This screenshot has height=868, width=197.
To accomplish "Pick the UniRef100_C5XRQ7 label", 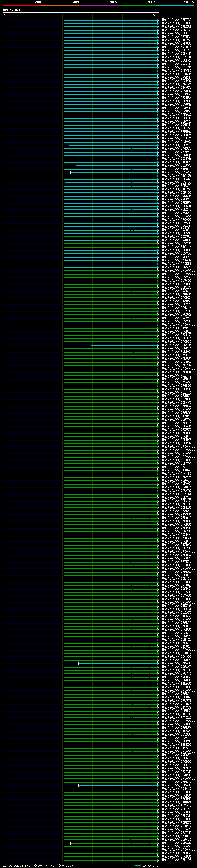I will pyautogui.click(x=177, y=81).
